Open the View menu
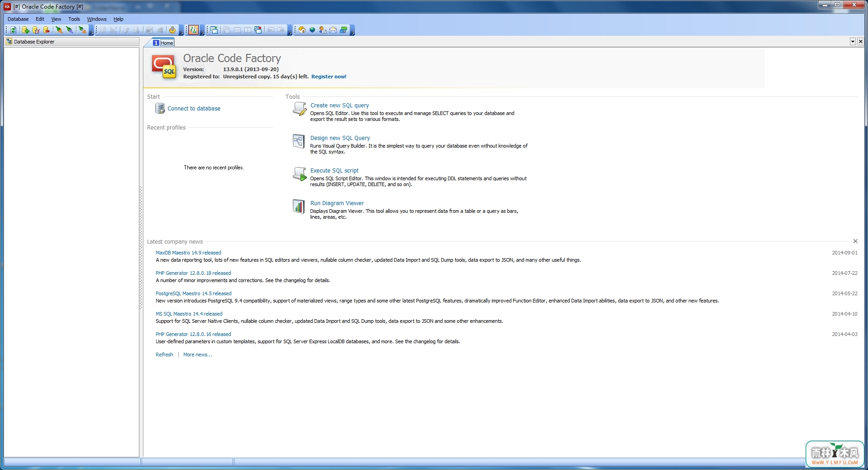The image size is (868, 470). click(x=56, y=19)
